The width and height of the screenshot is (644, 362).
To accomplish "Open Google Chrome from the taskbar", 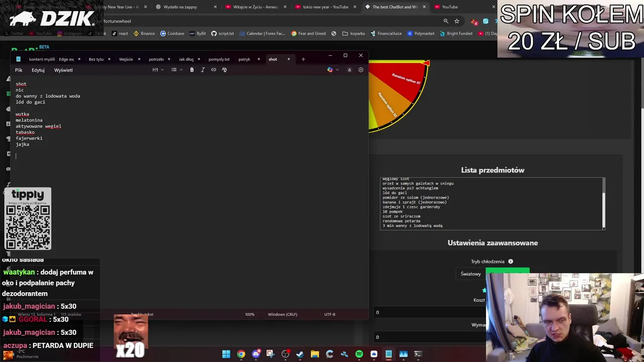I will (241, 354).
